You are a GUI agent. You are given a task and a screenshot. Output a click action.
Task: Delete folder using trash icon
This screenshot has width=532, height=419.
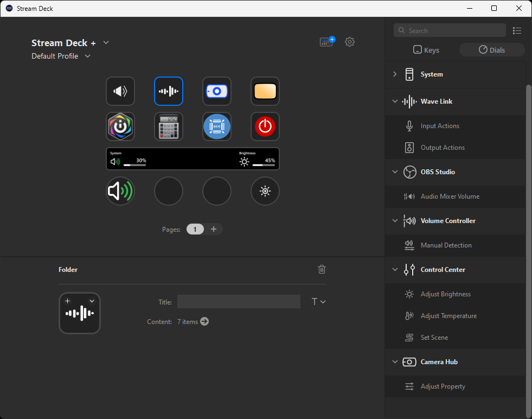322,269
